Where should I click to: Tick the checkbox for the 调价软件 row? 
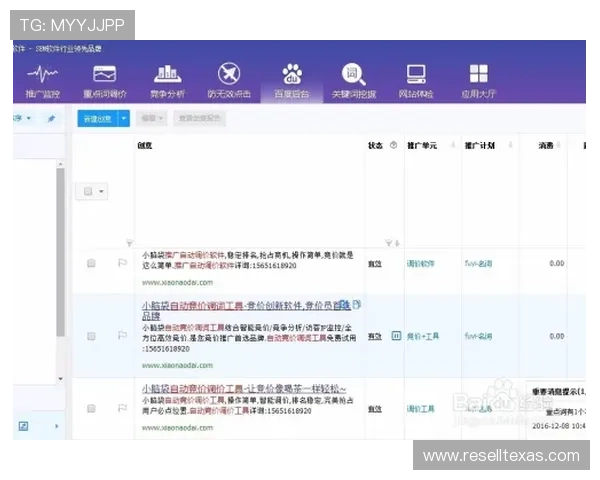[91, 263]
